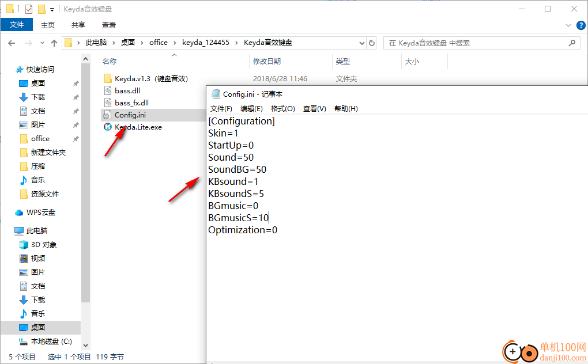This screenshot has height=364, width=588.
Task: Go back to the previous folder
Action: tap(12, 43)
